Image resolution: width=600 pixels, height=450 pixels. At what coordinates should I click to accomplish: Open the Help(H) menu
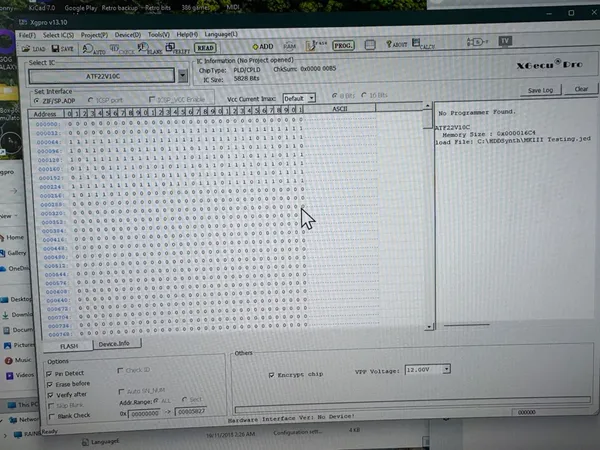pyautogui.click(x=187, y=34)
